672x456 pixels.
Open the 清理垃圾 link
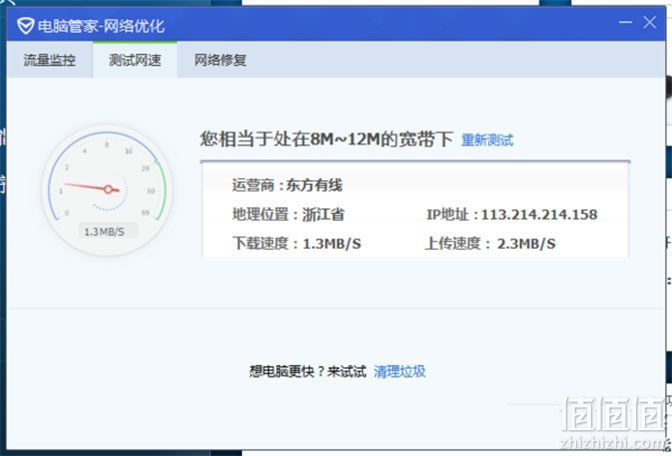399,371
